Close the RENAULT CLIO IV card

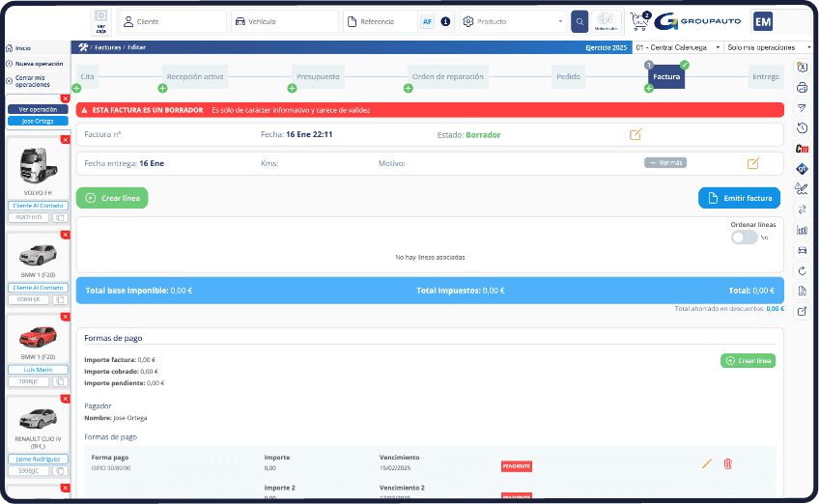[x=66, y=399]
